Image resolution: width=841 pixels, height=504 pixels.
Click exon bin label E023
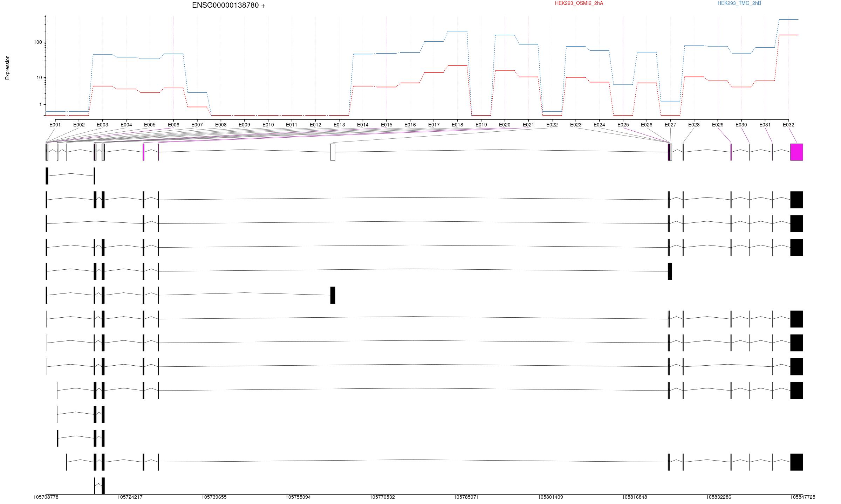(576, 125)
